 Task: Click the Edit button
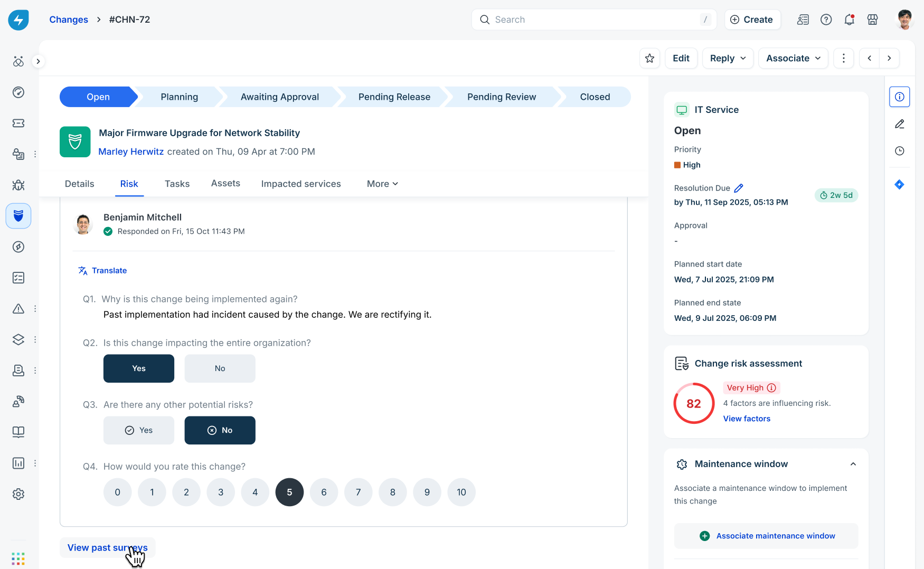tap(681, 58)
